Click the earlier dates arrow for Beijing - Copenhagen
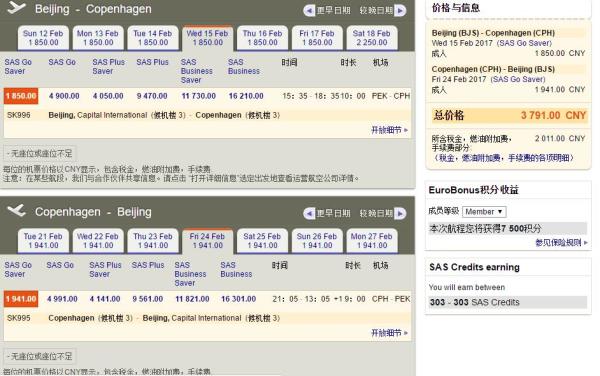 309,11
